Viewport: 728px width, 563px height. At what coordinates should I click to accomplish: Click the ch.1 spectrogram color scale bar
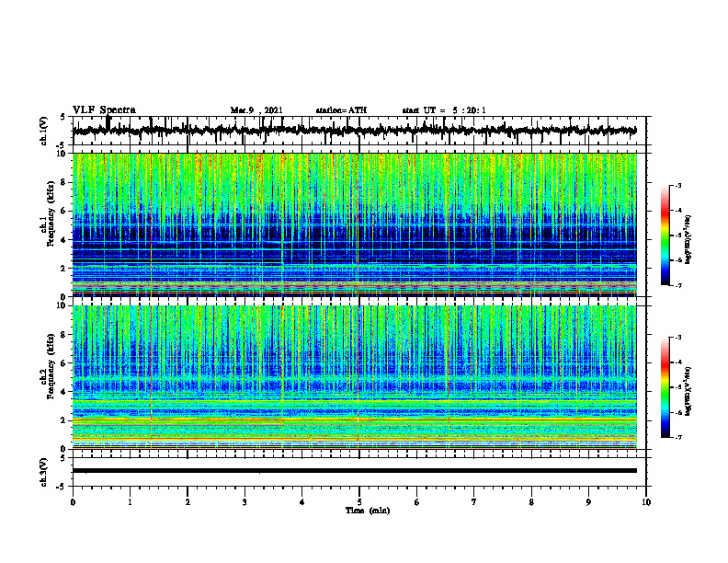point(665,236)
